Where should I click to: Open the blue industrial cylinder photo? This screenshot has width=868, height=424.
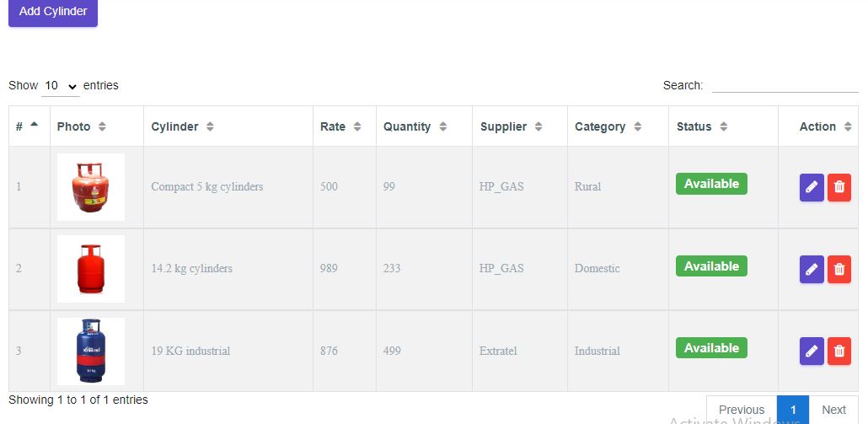91,351
